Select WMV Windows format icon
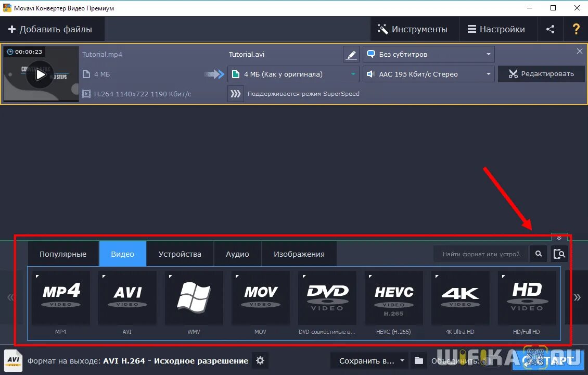588x375 pixels. pyautogui.click(x=194, y=298)
